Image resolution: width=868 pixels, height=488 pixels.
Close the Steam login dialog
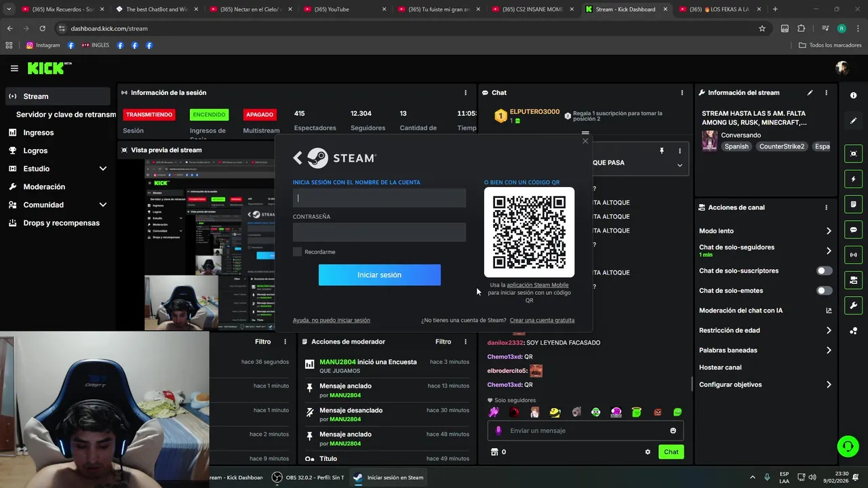[x=585, y=141]
